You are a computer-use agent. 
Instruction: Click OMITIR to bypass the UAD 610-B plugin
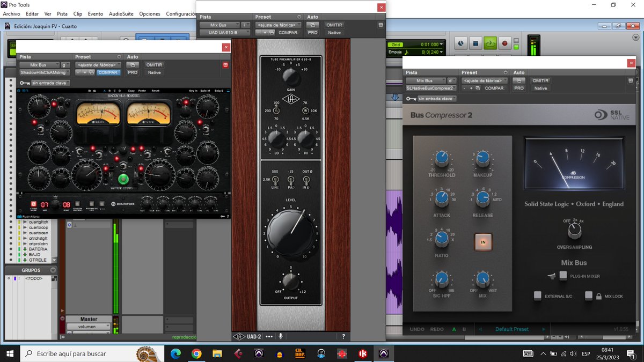point(334,25)
